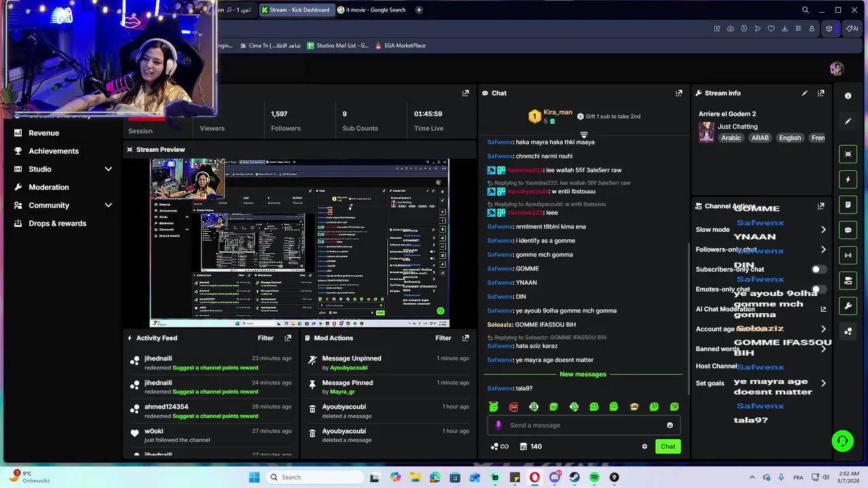Open a new browser tab
This screenshot has height=488, width=868.
click(x=418, y=9)
